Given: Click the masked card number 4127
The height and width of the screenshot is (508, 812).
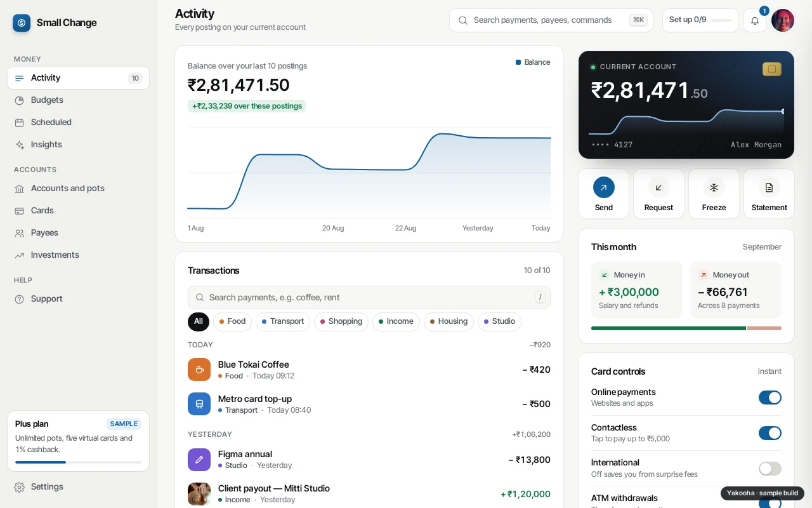Looking at the screenshot, I should point(612,145).
